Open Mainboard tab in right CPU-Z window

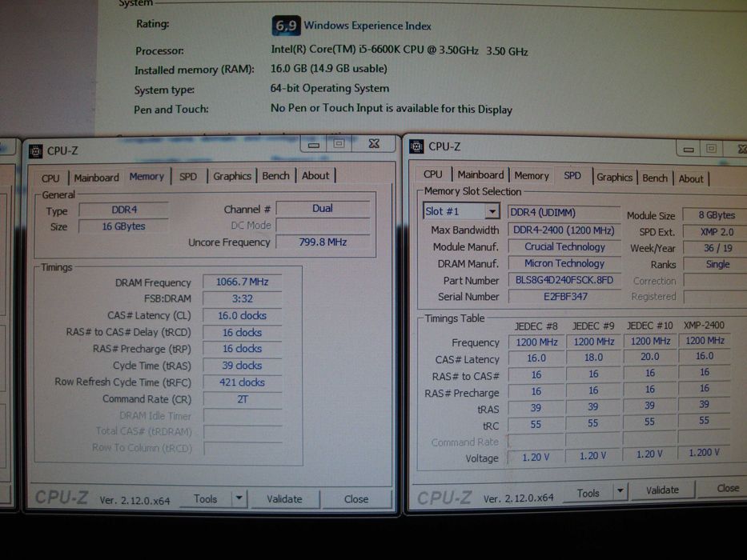click(480, 174)
